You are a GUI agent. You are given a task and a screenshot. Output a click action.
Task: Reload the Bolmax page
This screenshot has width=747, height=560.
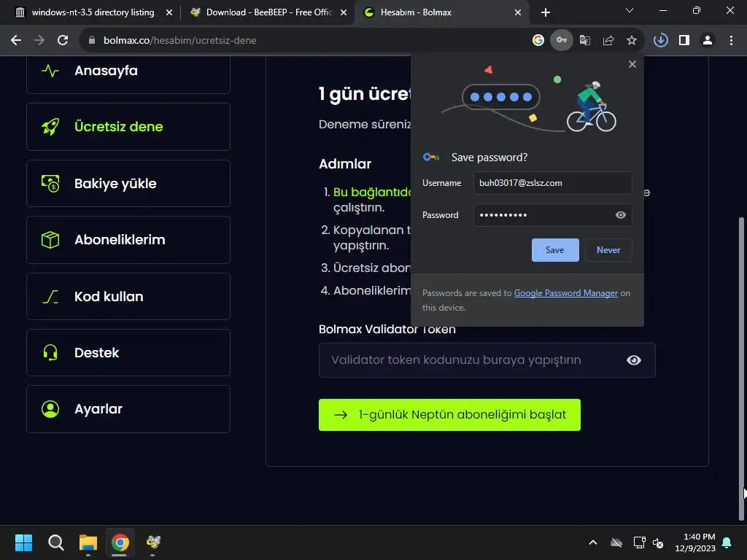pos(63,41)
